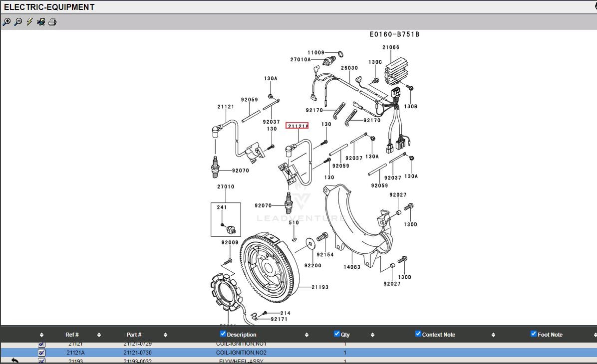This screenshot has height=364, width=597.
Task: Toggle the Qty column checkbox
Action: (x=337, y=334)
